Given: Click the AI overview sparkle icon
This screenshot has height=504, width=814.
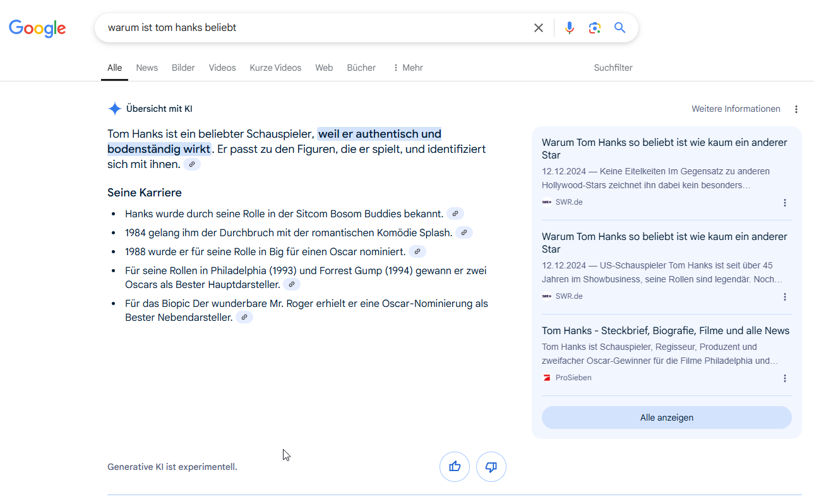Looking at the screenshot, I should pos(114,109).
